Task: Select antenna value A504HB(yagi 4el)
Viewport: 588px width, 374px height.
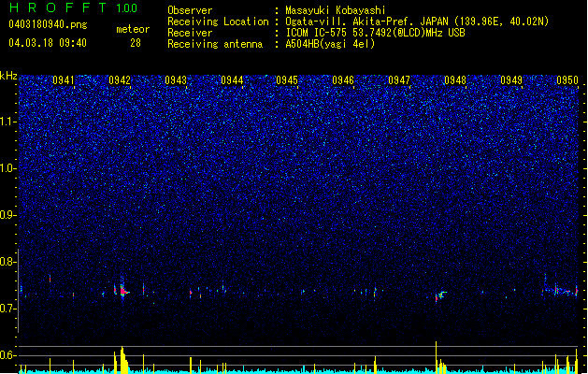Action: point(330,44)
